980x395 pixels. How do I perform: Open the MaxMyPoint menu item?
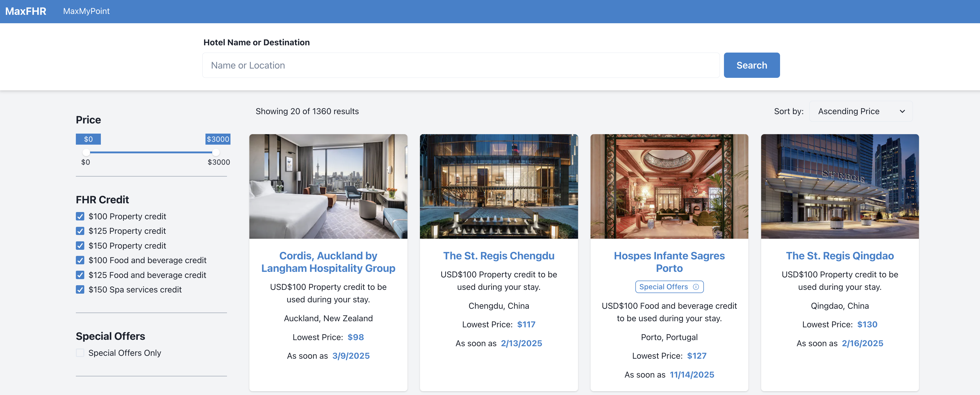(x=86, y=11)
